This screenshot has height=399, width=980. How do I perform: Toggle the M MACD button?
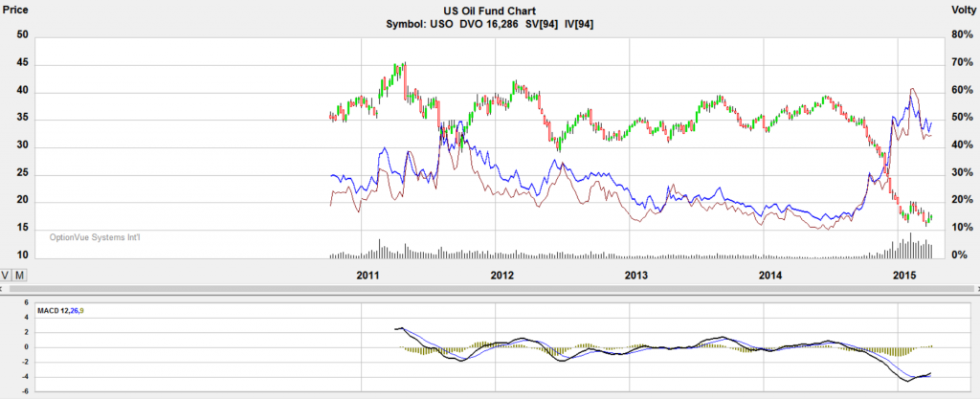[20, 276]
